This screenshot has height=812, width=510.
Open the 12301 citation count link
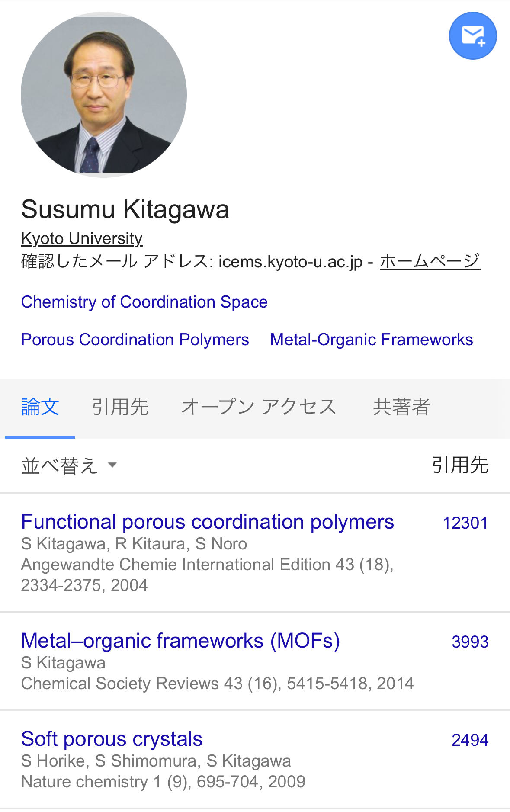tap(465, 523)
